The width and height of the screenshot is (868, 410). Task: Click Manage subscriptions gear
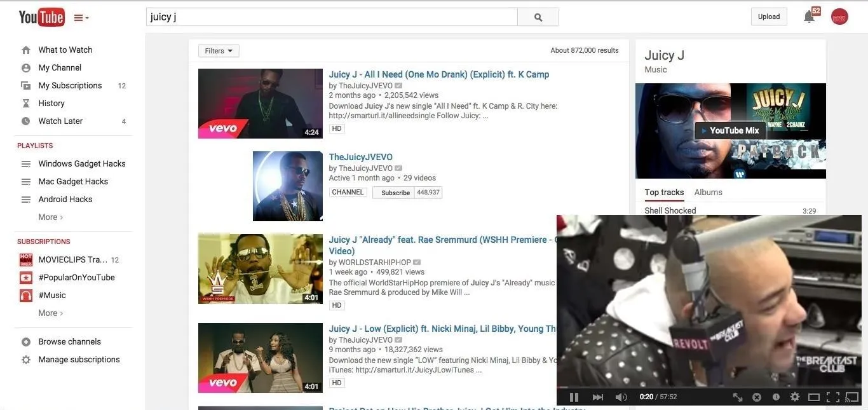pos(26,359)
